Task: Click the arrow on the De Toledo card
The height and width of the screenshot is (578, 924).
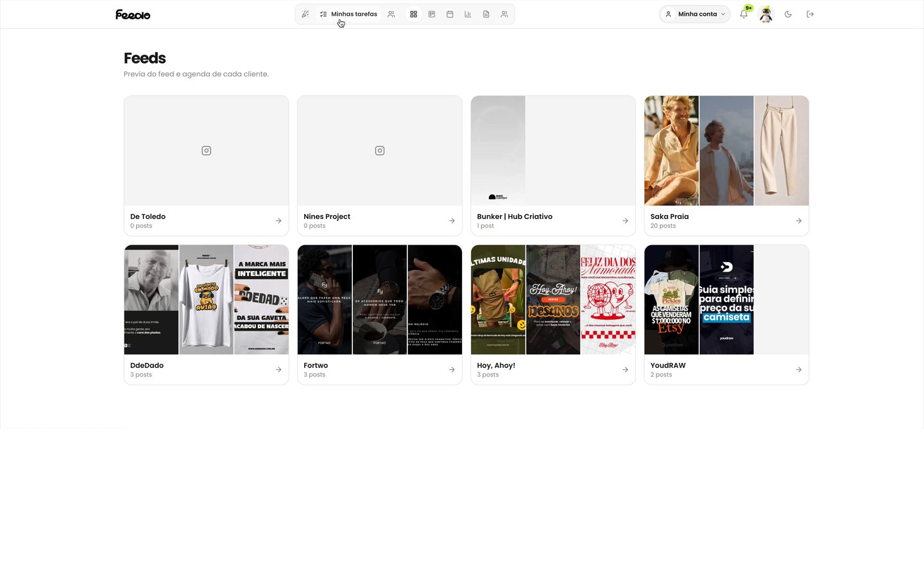Action: tap(278, 221)
